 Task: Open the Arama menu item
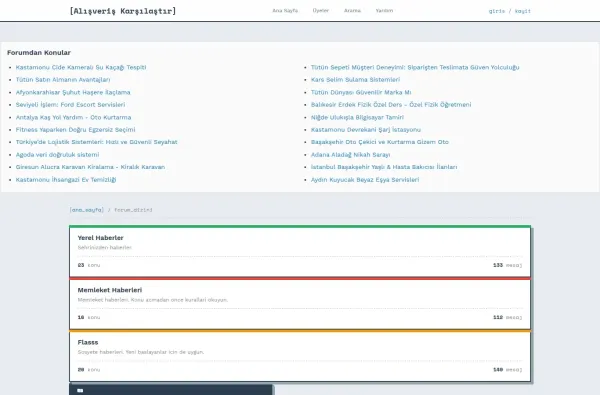coord(352,11)
